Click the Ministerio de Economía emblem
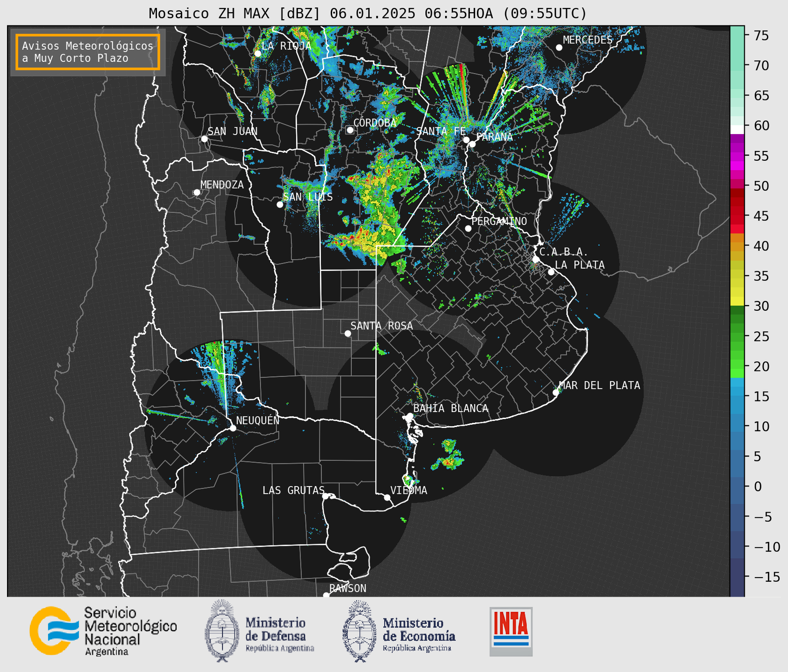The width and height of the screenshot is (788, 672). coord(360,631)
